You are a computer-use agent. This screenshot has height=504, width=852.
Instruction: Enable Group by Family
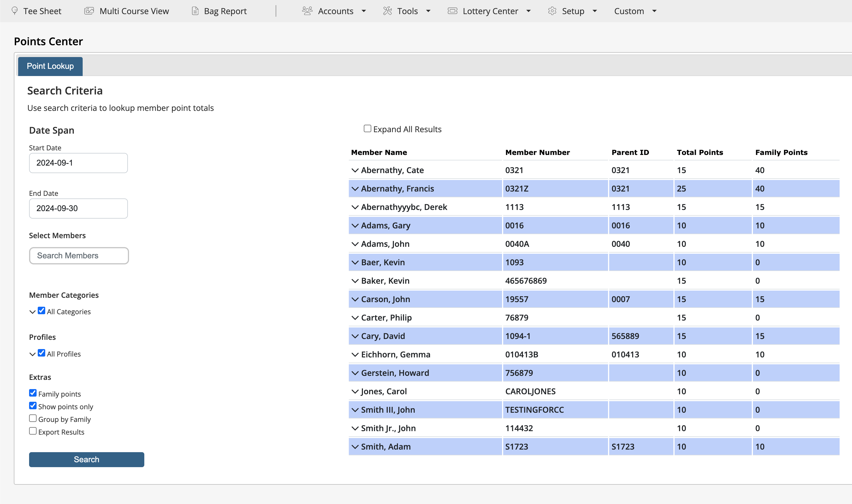pyautogui.click(x=33, y=418)
